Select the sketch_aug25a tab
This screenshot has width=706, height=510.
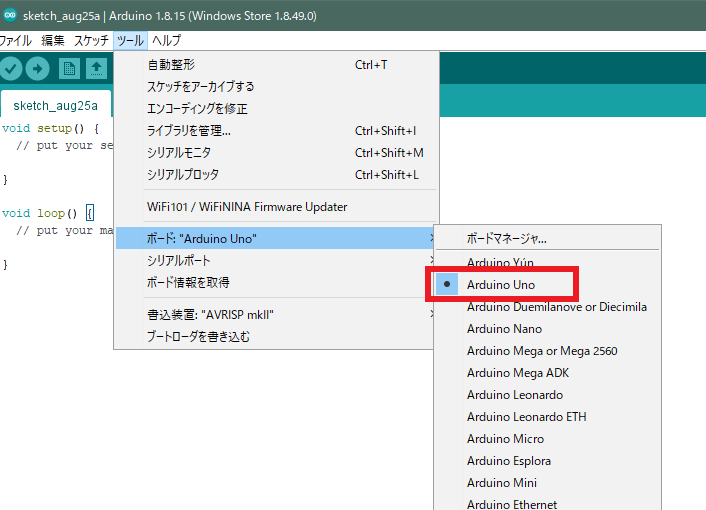pyautogui.click(x=55, y=105)
